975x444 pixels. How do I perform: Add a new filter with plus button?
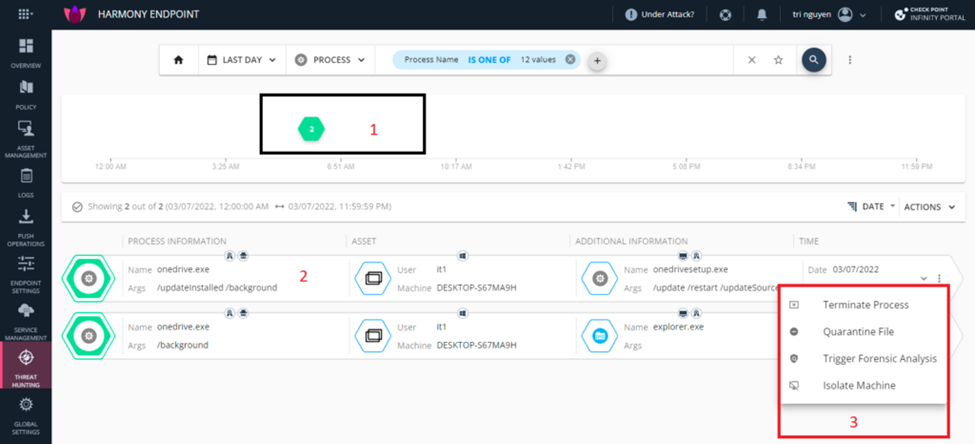pyautogui.click(x=597, y=61)
